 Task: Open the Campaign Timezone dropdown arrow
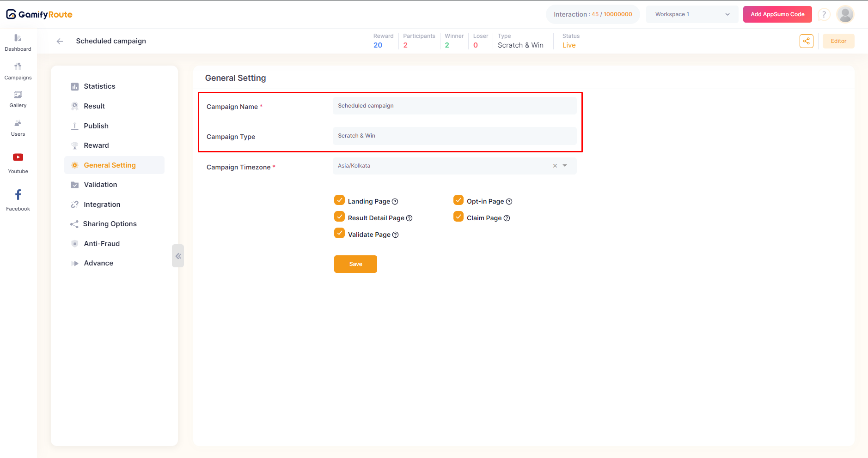pyautogui.click(x=565, y=166)
